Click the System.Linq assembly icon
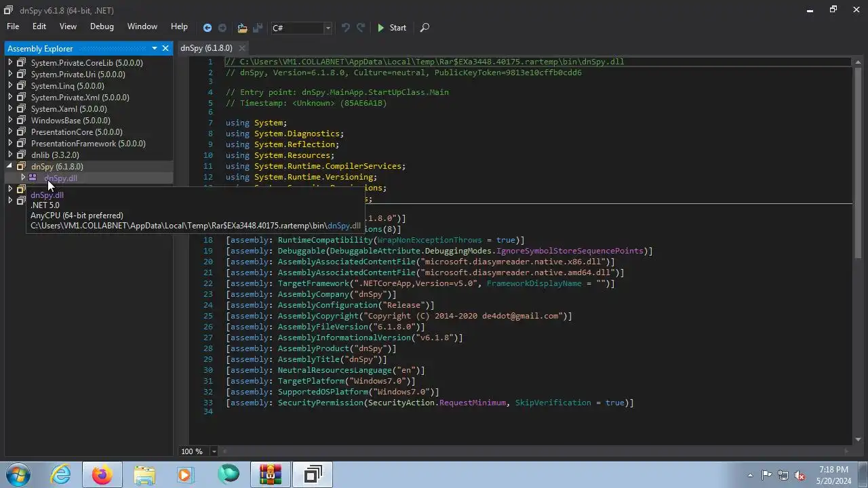 21,85
